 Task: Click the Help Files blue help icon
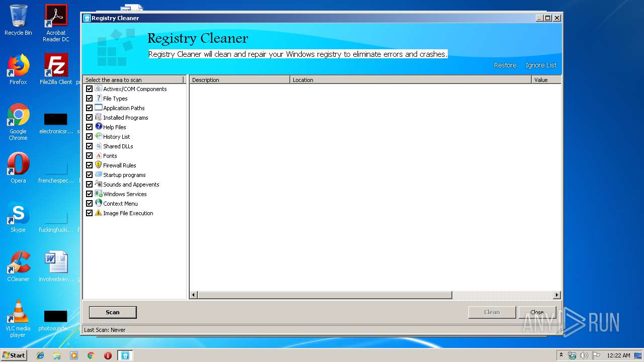98,127
